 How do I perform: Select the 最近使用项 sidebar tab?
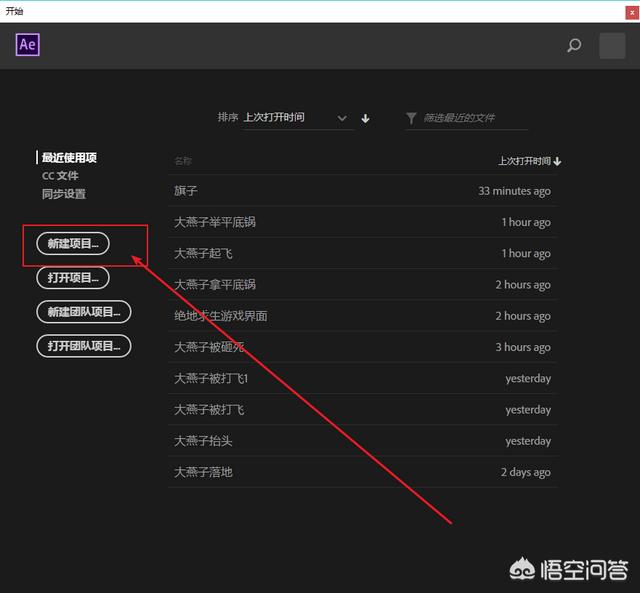69,158
